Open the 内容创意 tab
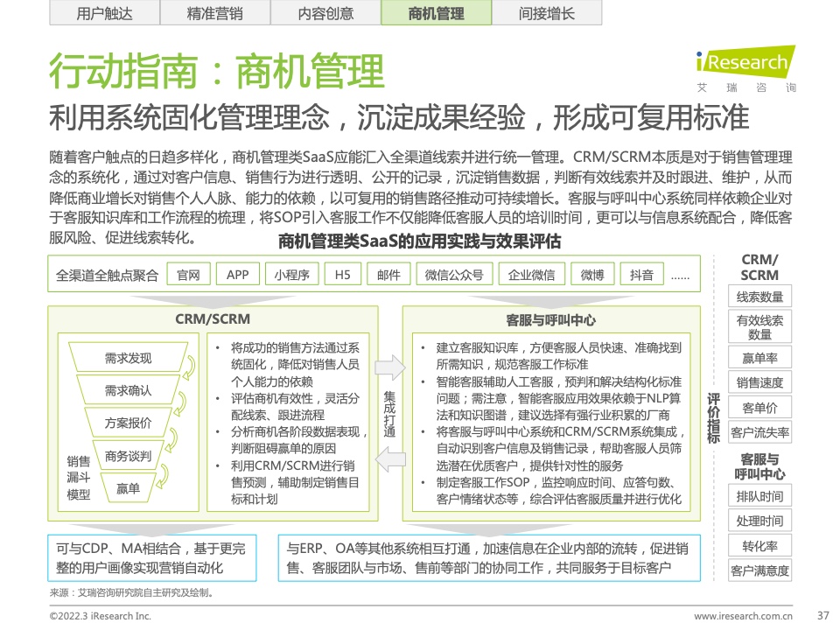Image resolution: width=840 pixels, height=630 pixels. click(325, 13)
